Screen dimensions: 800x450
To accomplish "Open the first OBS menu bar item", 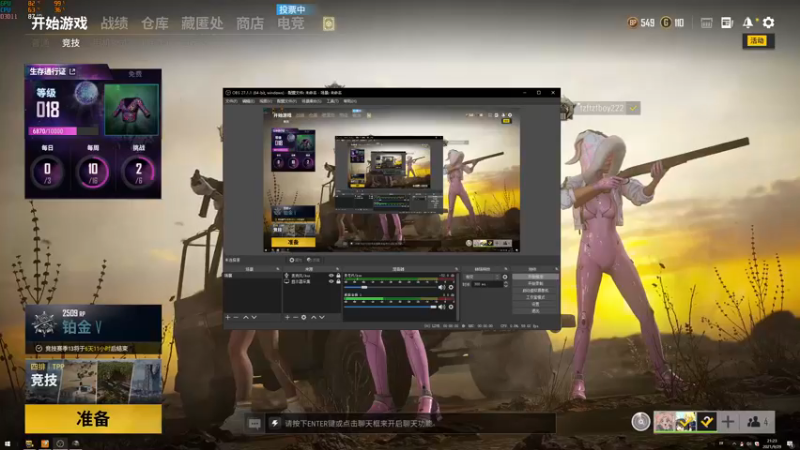I will click(231, 101).
